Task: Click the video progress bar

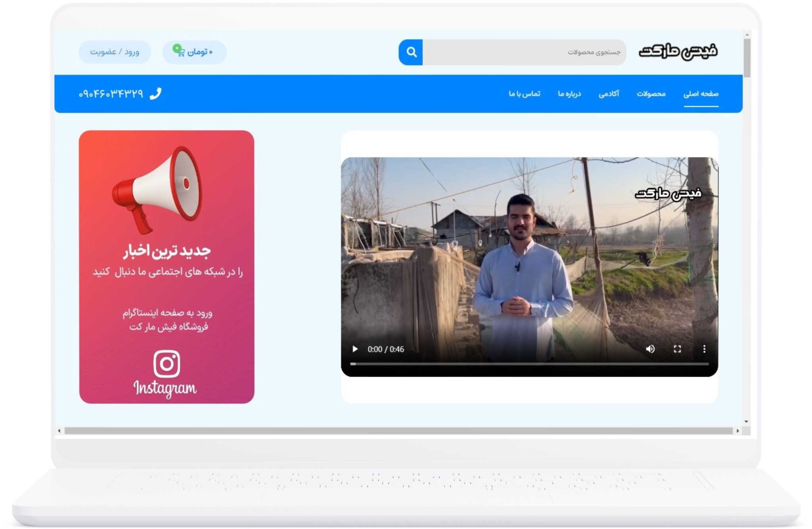Action: (x=529, y=364)
